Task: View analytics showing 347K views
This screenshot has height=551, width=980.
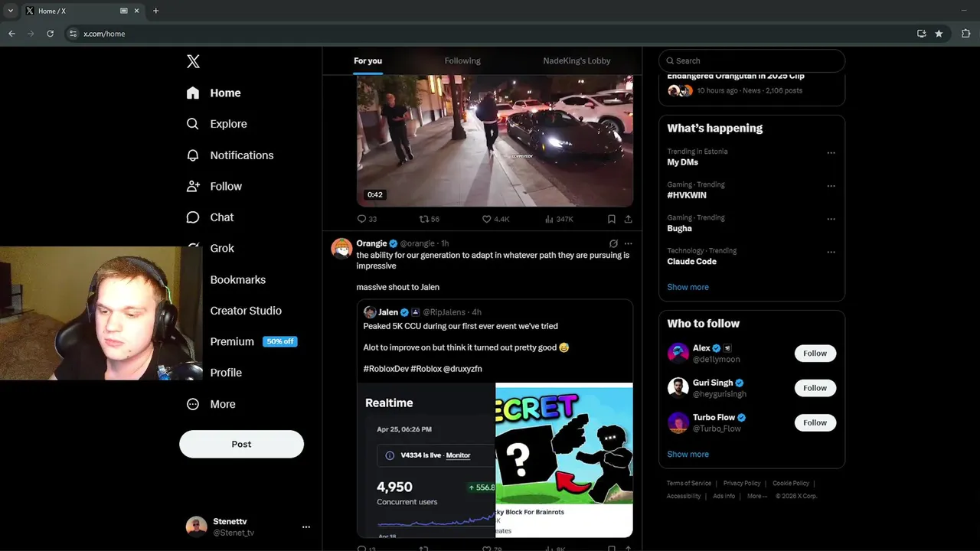Action: coord(559,219)
